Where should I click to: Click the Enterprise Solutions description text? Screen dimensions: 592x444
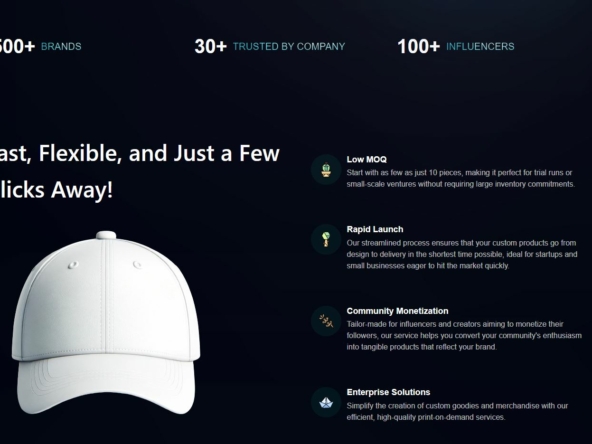click(x=457, y=411)
